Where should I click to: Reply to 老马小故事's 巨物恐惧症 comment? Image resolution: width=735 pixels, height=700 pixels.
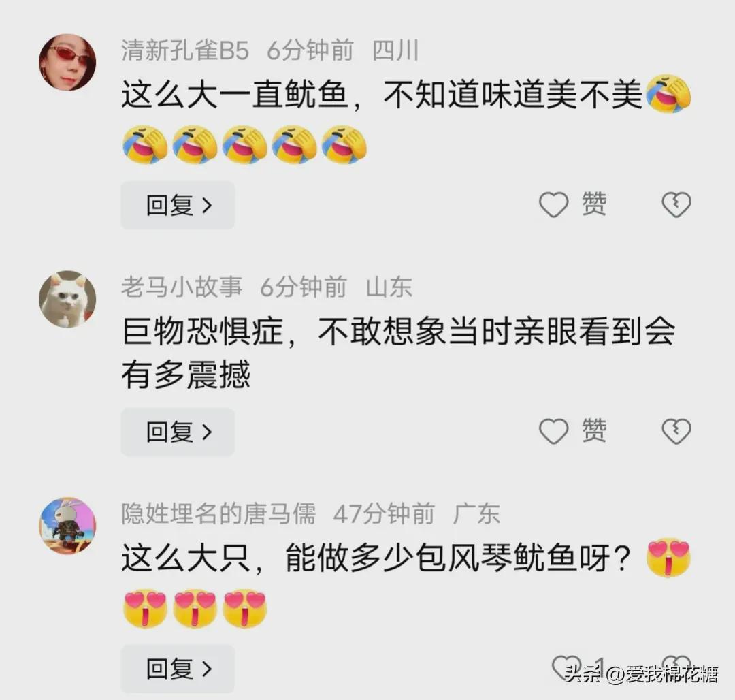pyautogui.click(x=178, y=432)
